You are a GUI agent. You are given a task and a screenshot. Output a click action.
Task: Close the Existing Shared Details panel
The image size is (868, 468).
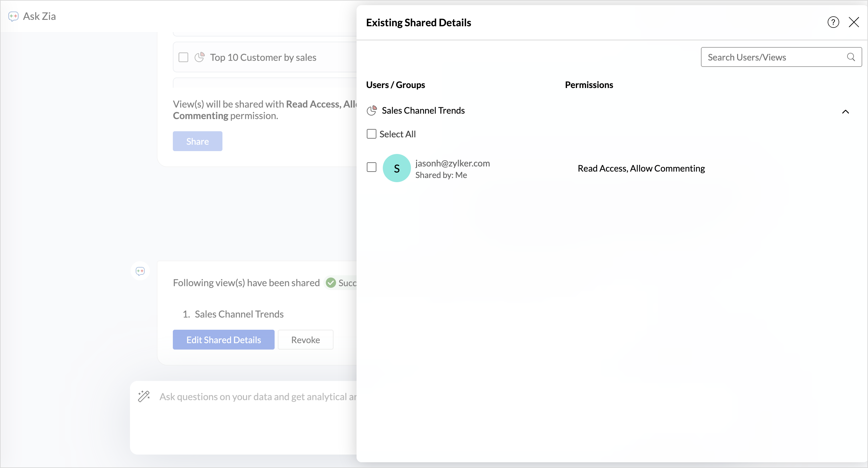pyautogui.click(x=854, y=22)
